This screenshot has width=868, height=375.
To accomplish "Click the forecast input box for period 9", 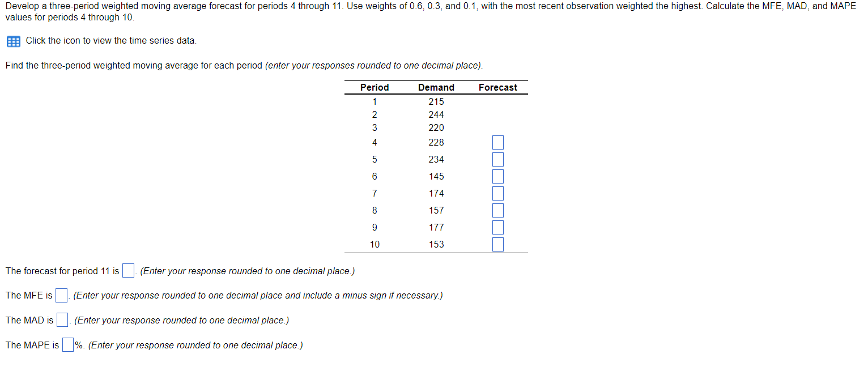I will point(497,227).
